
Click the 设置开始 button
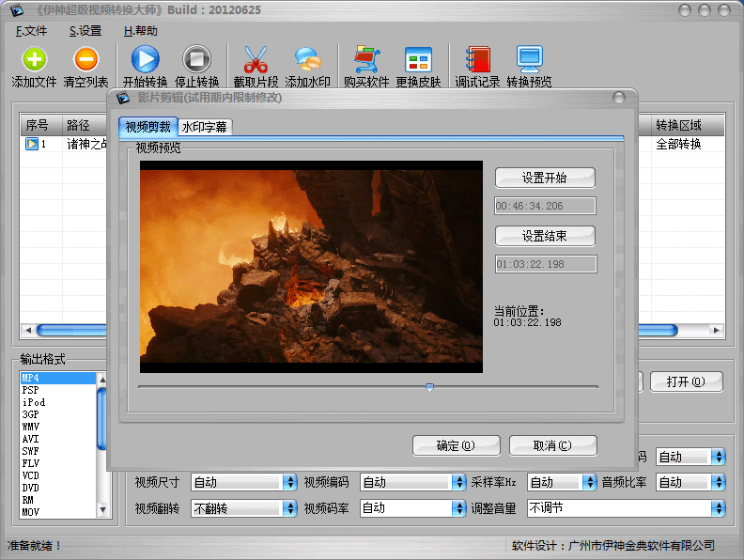tap(545, 178)
